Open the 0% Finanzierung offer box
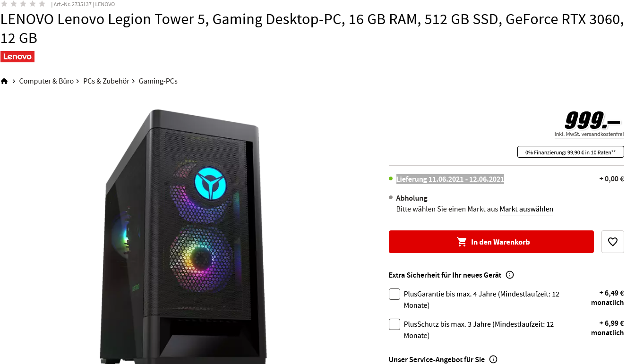The height and width of the screenshot is (364, 635). (x=571, y=152)
